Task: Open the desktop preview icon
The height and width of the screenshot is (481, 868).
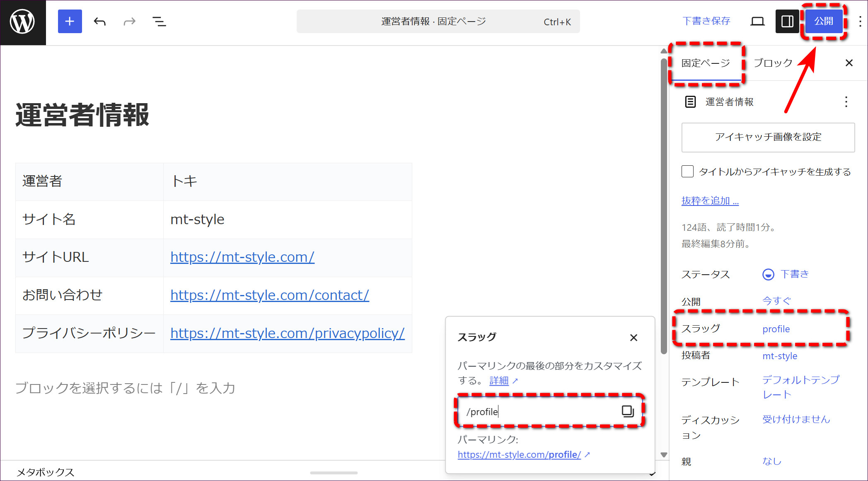Action: click(x=757, y=22)
